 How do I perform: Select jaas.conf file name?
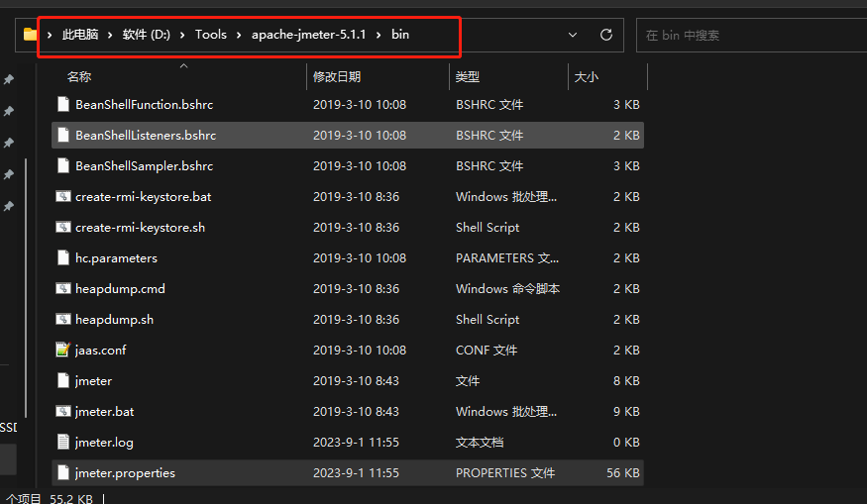(101, 350)
